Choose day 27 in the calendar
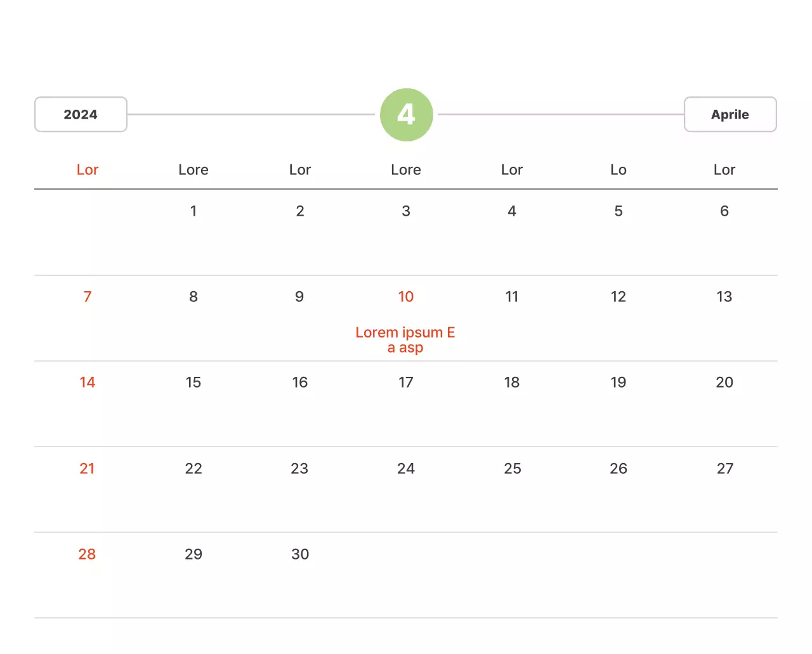Image resolution: width=812 pixels, height=654 pixels. click(x=724, y=469)
